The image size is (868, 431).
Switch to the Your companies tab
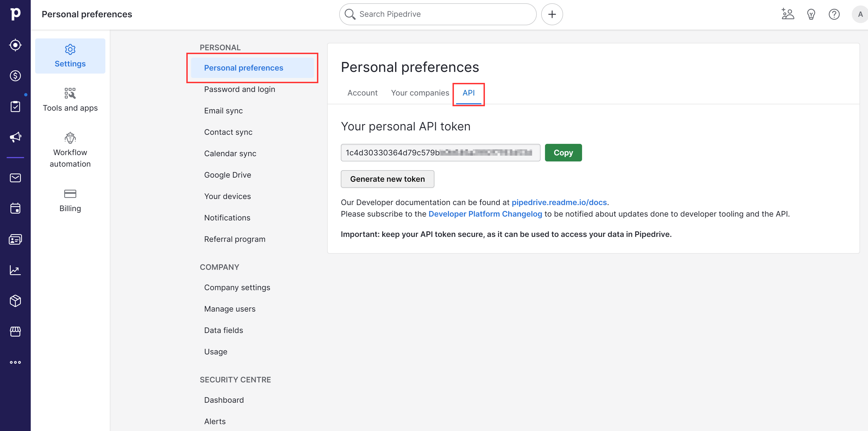[x=420, y=93]
